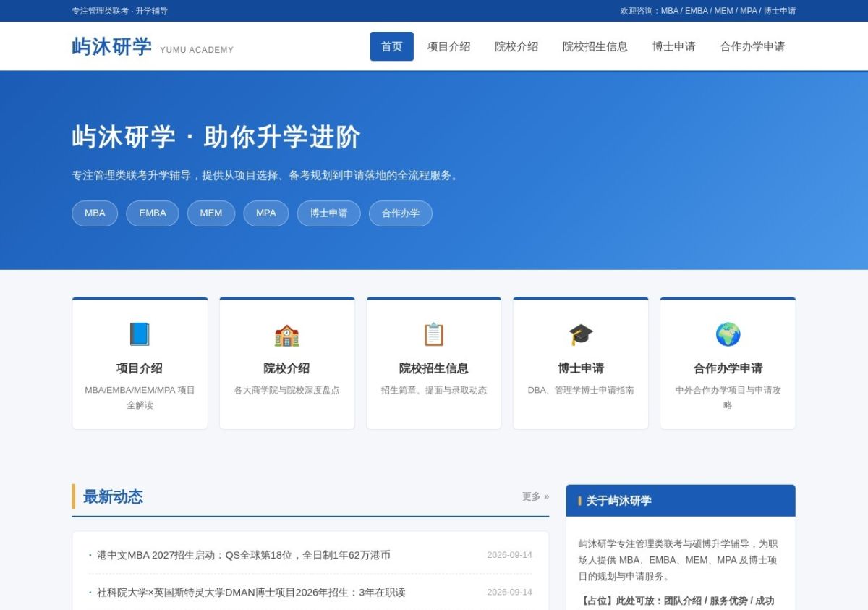Go to the 首页 nav tab
Screen dimensions: 868x610
click(392, 46)
